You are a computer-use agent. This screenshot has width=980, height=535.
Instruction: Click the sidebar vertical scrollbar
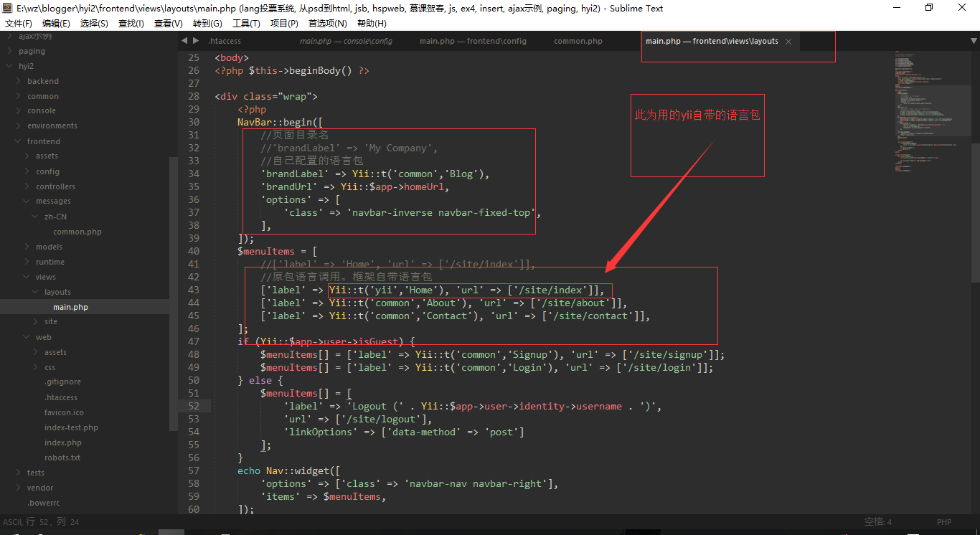click(173, 294)
